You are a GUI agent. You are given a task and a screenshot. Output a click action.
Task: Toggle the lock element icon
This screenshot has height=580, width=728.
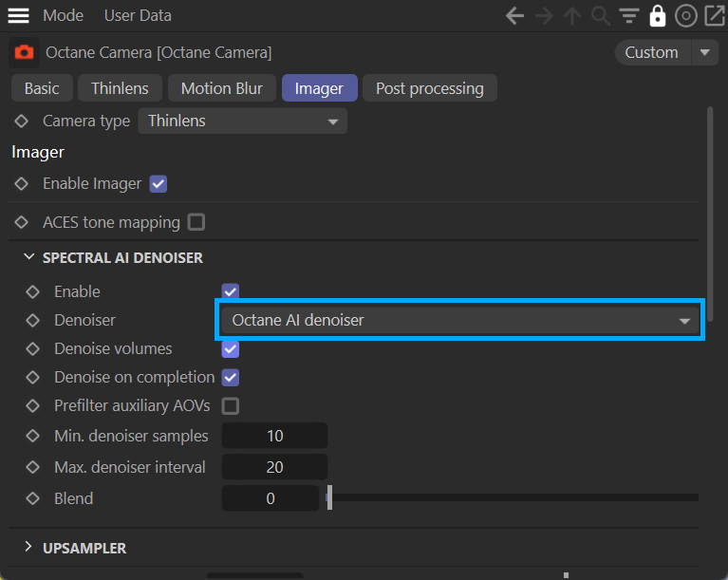(657, 15)
